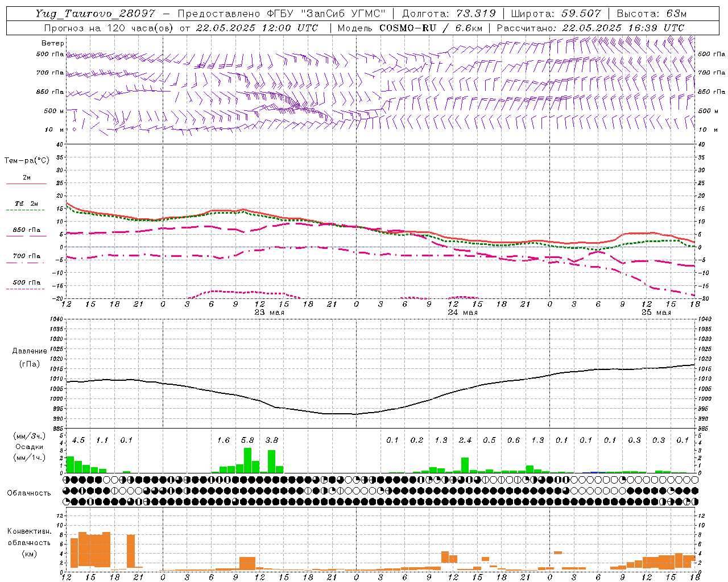Select the (мм/3ч.) precipitation unit label
Image resolution: width=728 pixels, height=582 pixels.
(30, 436)
